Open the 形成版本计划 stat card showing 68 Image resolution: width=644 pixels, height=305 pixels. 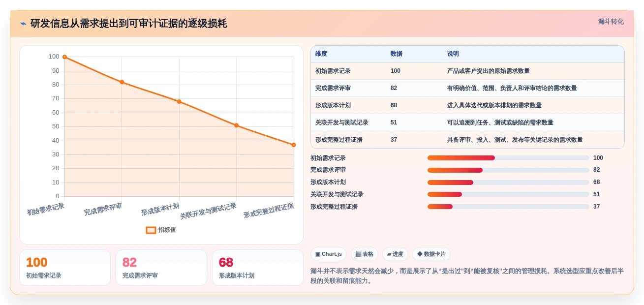pyautogui.click(x=258, y=268)
